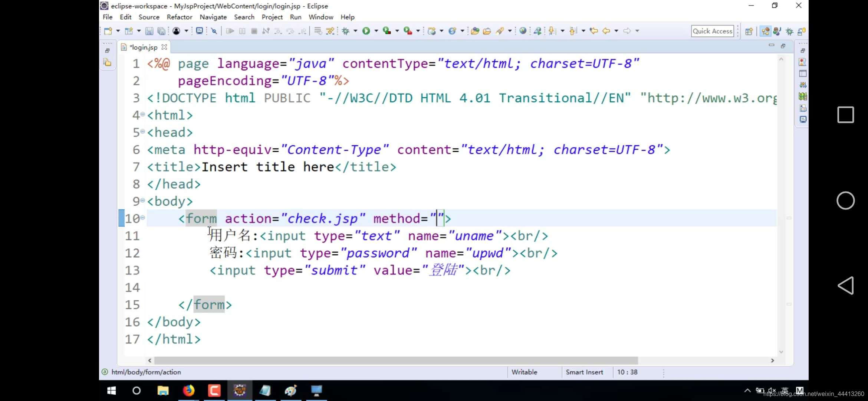Screen dimensions: 868x401
Task: Open the Window menu
Action: click(x=321, y=17)
